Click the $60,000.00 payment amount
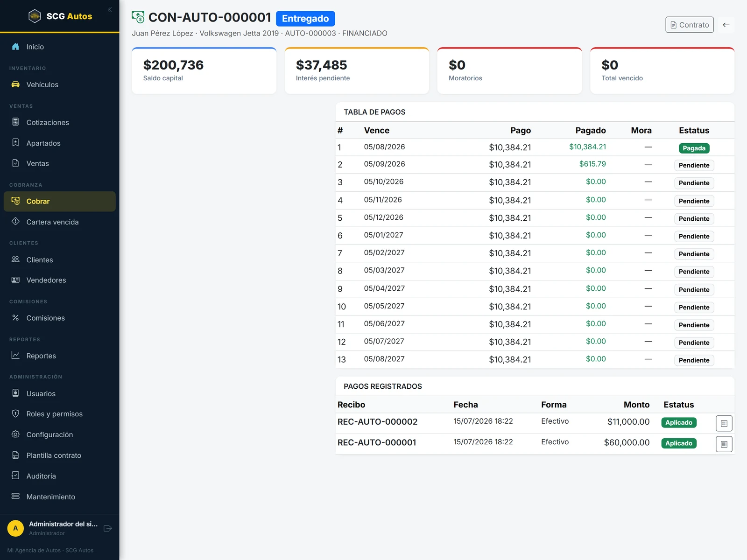This screenshot has height=560, width=747. point(627,442)
